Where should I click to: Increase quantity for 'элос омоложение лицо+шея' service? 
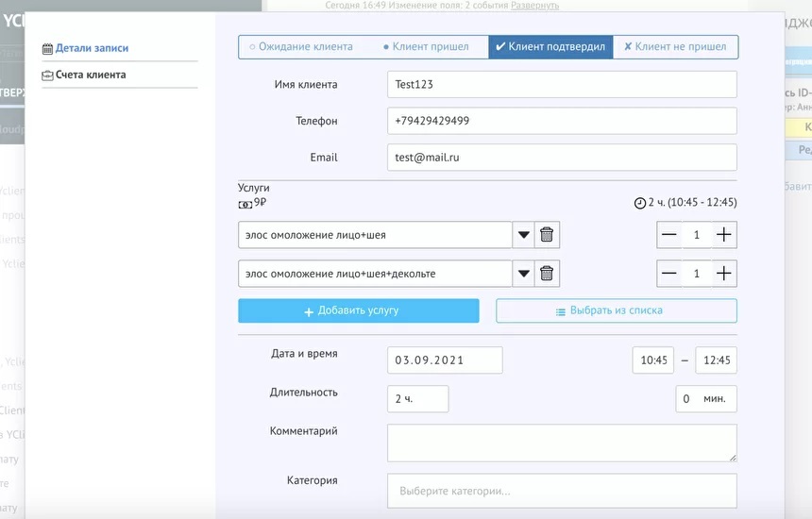(723, 235)
